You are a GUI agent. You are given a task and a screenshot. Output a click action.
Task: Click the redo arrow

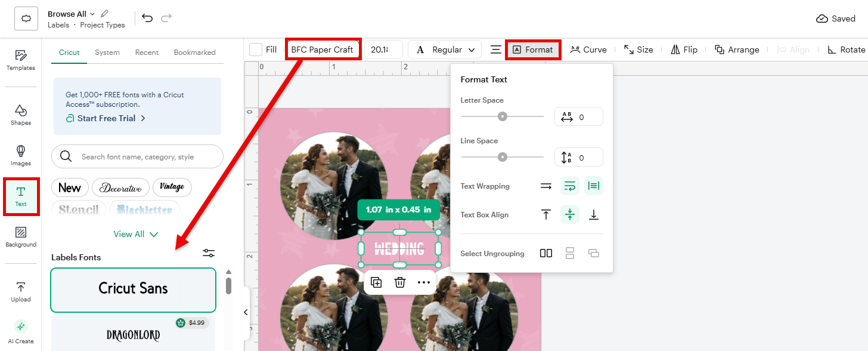166,19
